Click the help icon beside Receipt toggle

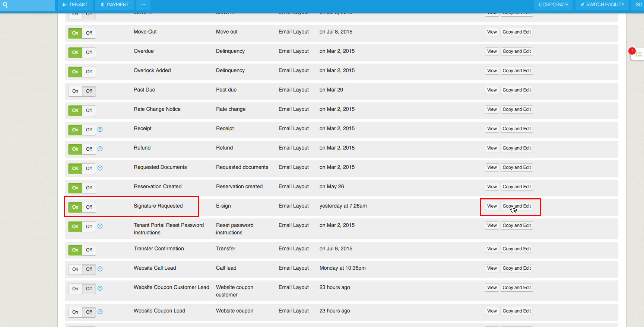click(x=100, y=129)
